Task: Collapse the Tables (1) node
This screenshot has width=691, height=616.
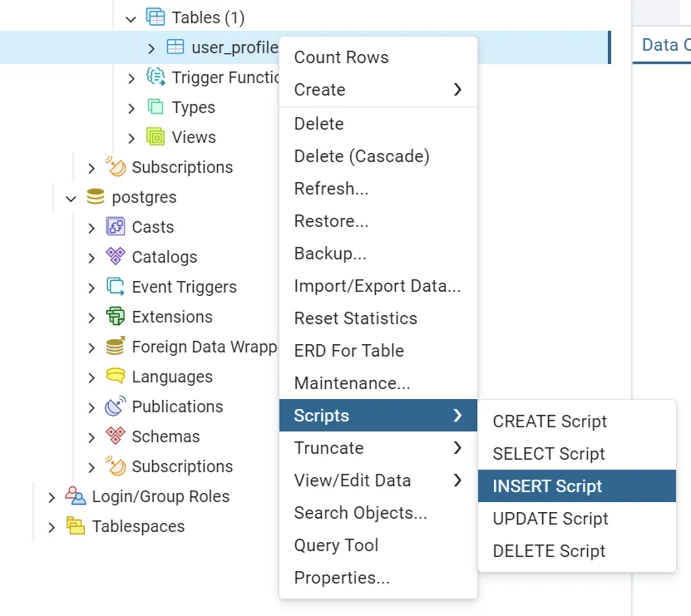Action: coord(131,19)
